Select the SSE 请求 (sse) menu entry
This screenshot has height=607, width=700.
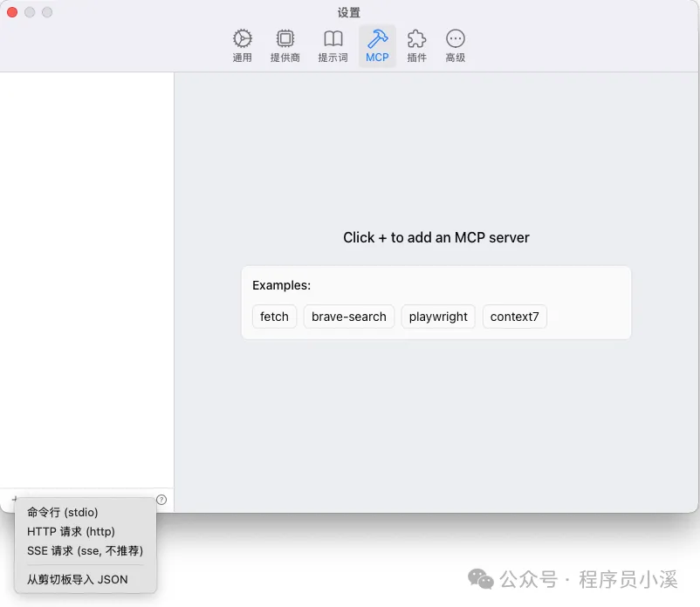tap(84, 550)
